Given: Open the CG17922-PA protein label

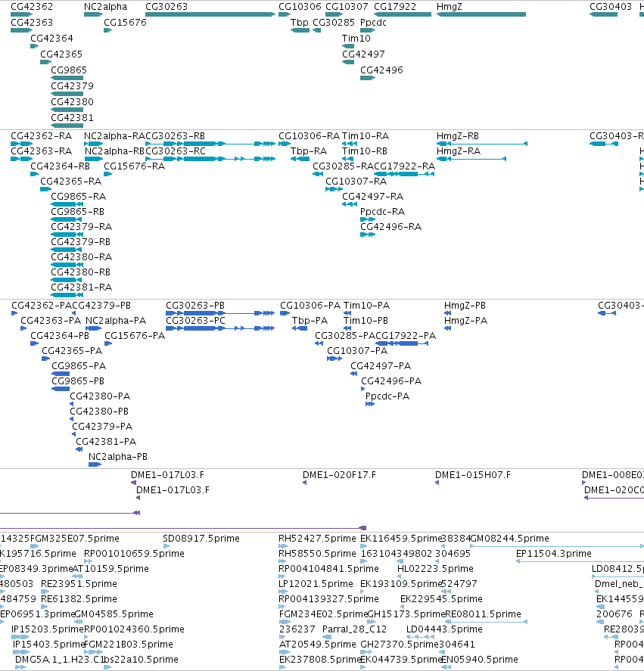Looking at the screenshot, I should coord(406,336).
